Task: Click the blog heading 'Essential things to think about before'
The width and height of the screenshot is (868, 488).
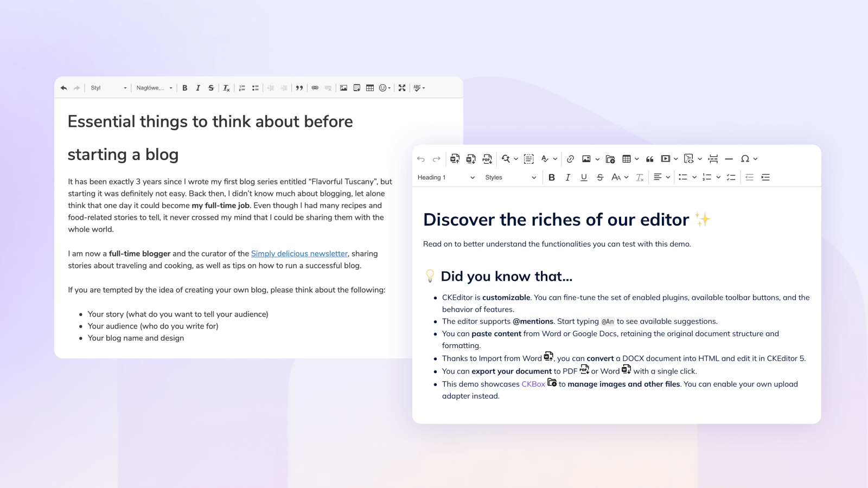Action: pyautogui.click(x=210, y=121)
